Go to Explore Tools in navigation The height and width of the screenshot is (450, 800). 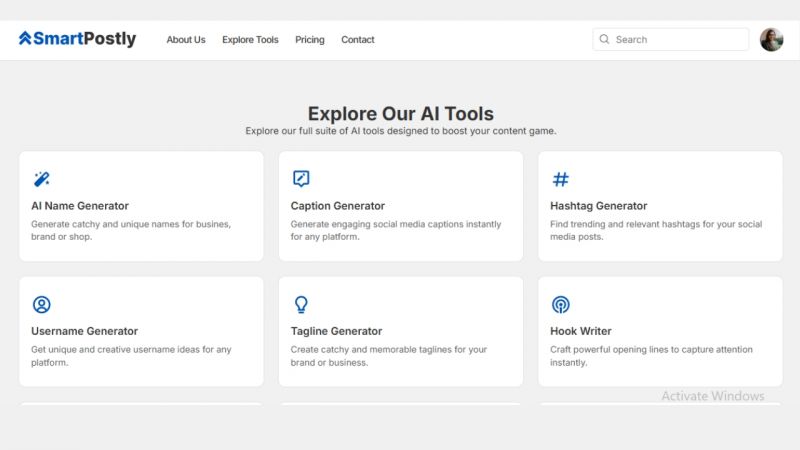tap(250, 39)
